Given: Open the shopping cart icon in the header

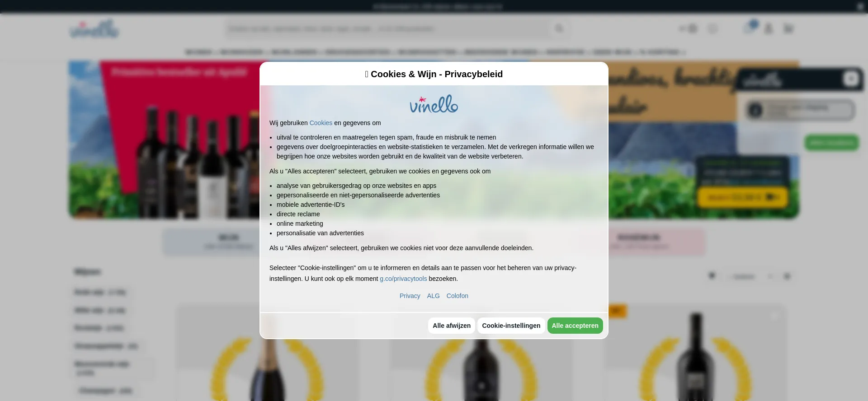Looking at the screenshot, I should click(788, 29).
